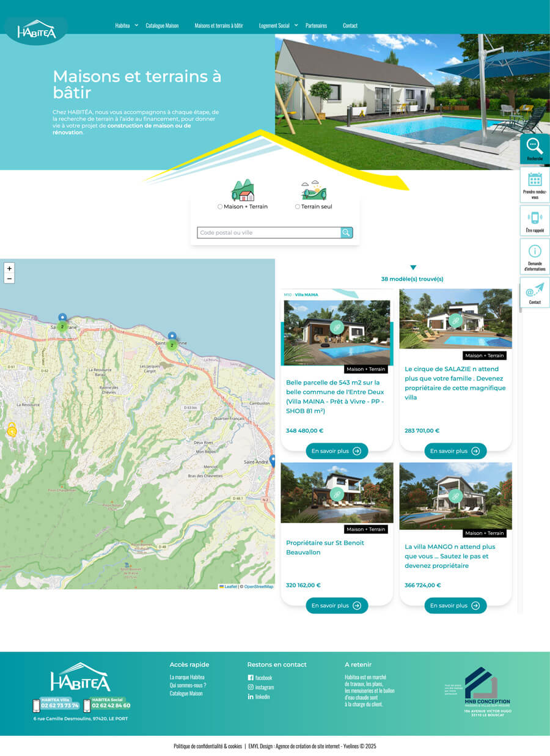
Task: Expand the Habitea navigation dropdown
Action: click(x=122, y=25)
